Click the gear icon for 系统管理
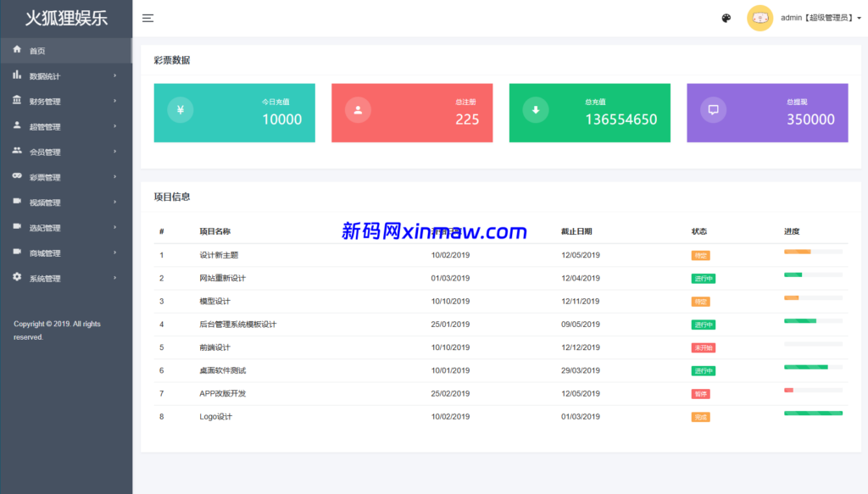This screenshot has height=494, width=868. point(17,276)
